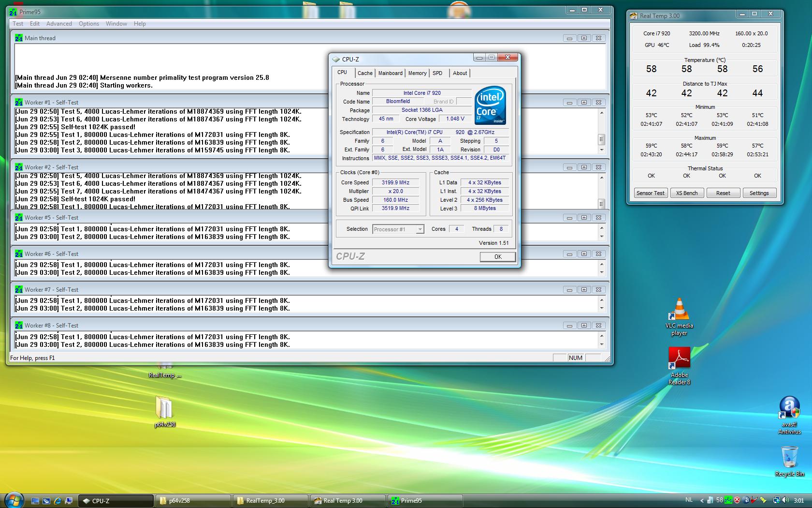Open the Edit menu in Prime95
The width and height of the screenshot is (812, 508).
[x=35, y=23]
